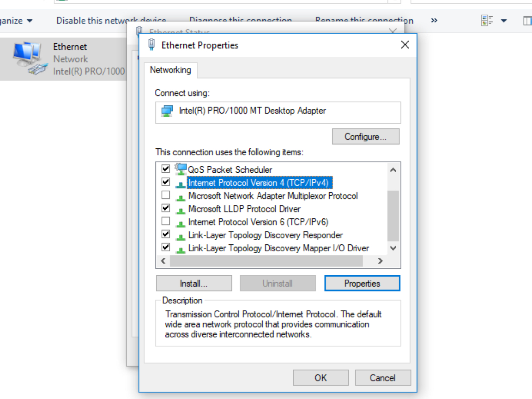Viewport: 532px width, 399px height.
Task: Open the view options icon in toolbar
Action: click(487, 20)
